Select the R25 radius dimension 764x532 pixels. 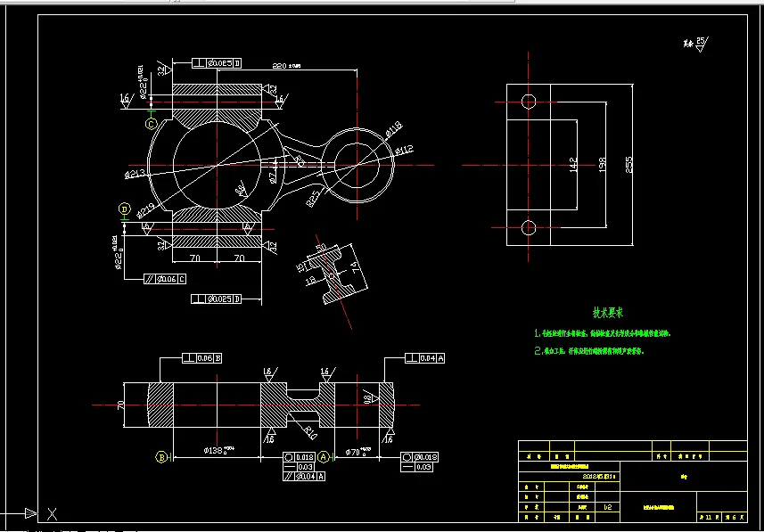pyautogui.click(x=314, y=199)
